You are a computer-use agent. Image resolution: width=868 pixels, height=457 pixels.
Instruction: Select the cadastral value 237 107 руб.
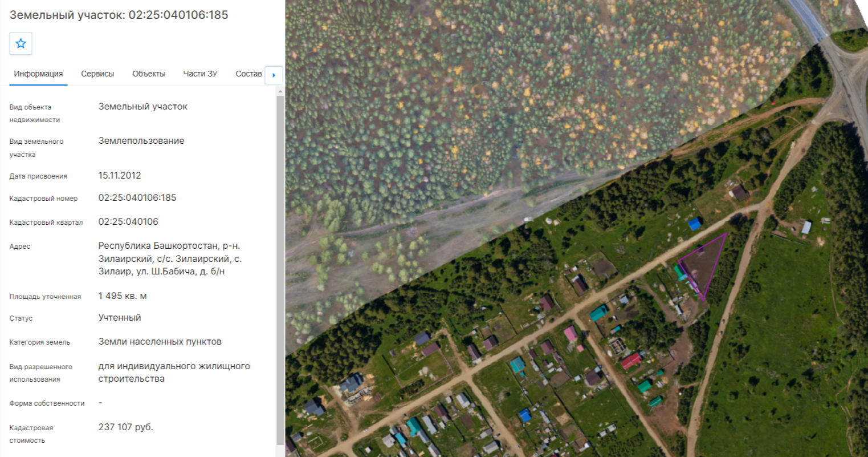pyautogui.click(x=126, y=427)
